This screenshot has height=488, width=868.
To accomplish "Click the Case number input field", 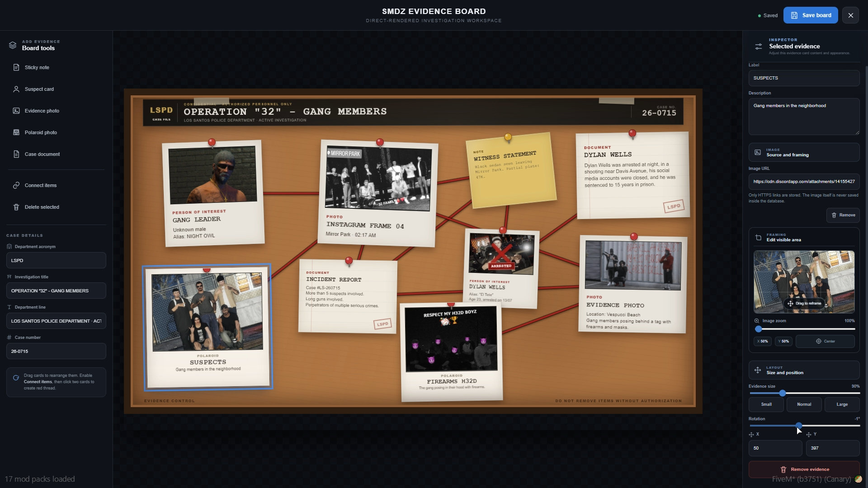I will coord(56,351).
